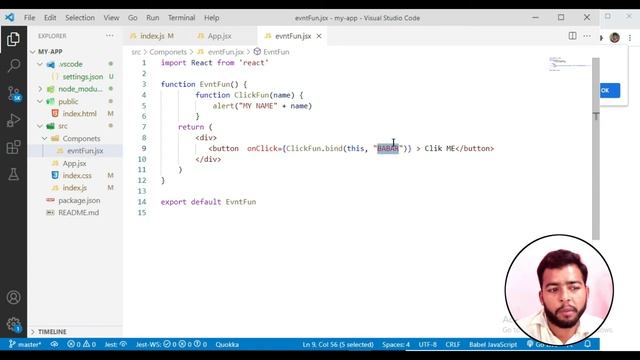The height and width of the screenshot is (360, 640).
Task: Open the Terminal menu
Action: click(181, 18)
